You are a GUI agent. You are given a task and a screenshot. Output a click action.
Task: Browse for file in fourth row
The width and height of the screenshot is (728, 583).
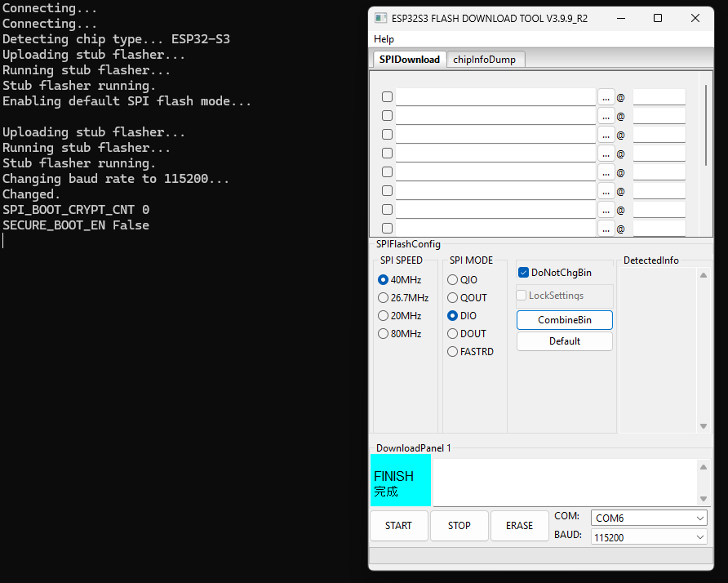pyautogui.click(x=606, y=154)
